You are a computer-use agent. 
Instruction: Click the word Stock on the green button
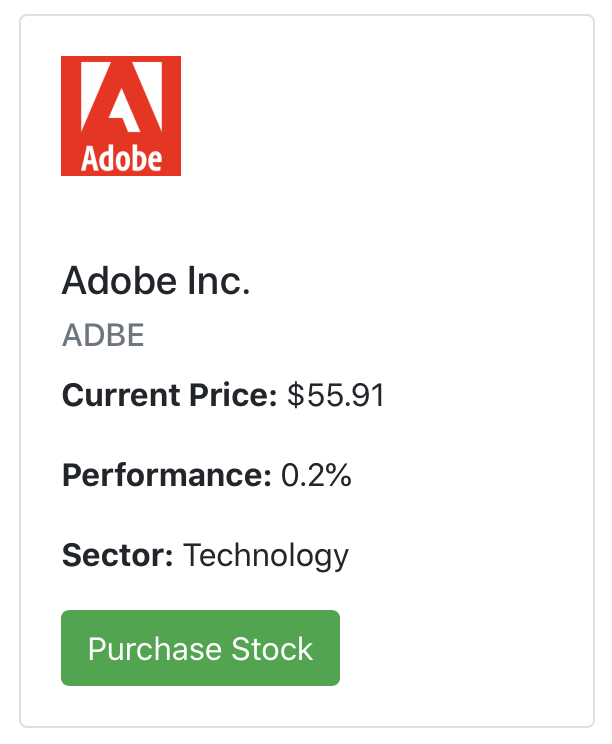click(272, 649)
